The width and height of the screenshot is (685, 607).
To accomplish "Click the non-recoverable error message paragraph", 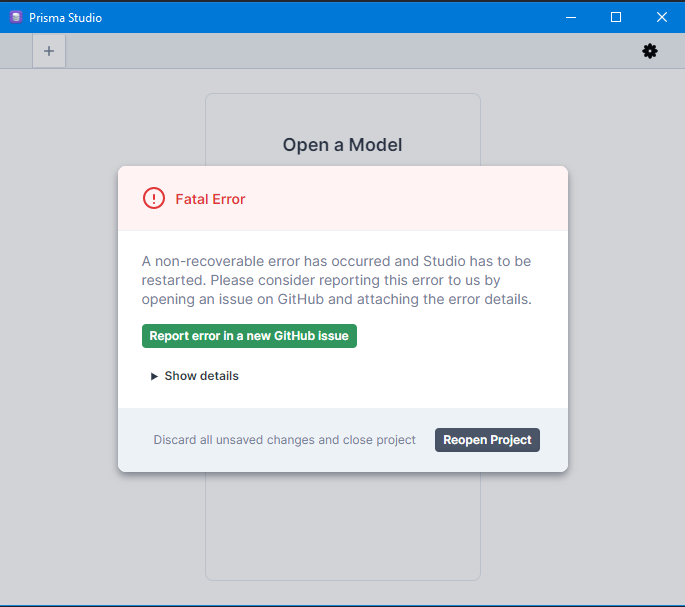I will pos(336,280).
